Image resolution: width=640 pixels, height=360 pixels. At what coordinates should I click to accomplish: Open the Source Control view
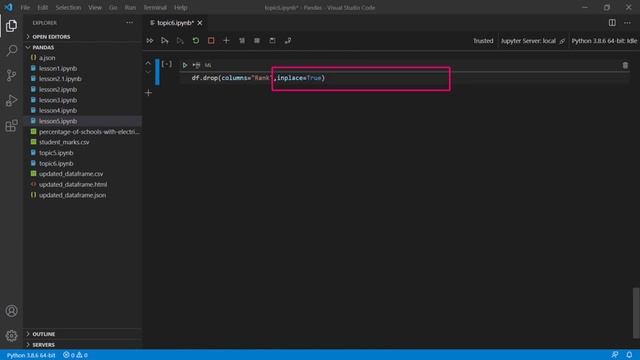(x=11, y=76)
